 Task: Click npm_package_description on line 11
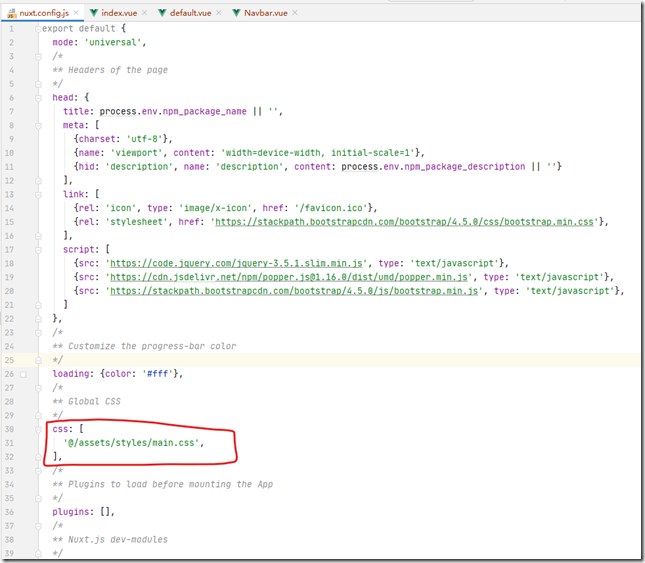pos(465,167)
